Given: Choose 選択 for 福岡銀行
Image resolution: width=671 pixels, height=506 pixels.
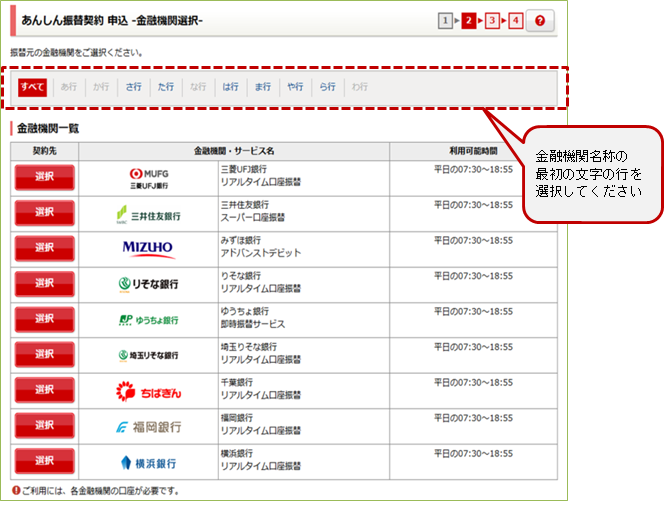Looking at the screenshot, I should (x=45, y=426).
